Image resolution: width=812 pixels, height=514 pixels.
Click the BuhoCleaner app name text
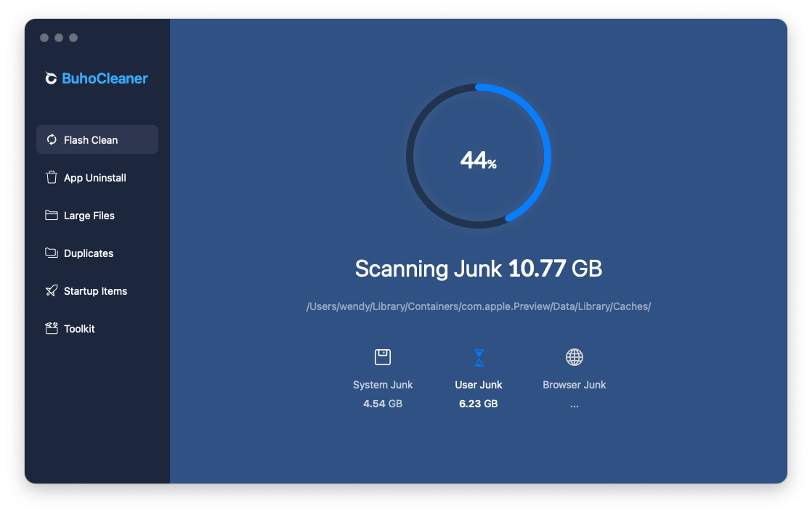coord(105,78)
